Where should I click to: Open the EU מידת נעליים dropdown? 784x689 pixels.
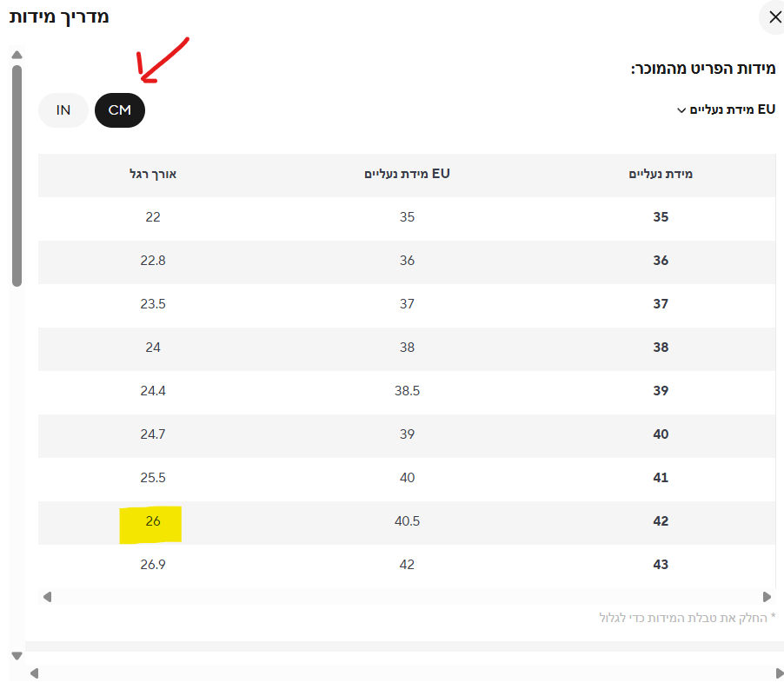coord(726,109)
